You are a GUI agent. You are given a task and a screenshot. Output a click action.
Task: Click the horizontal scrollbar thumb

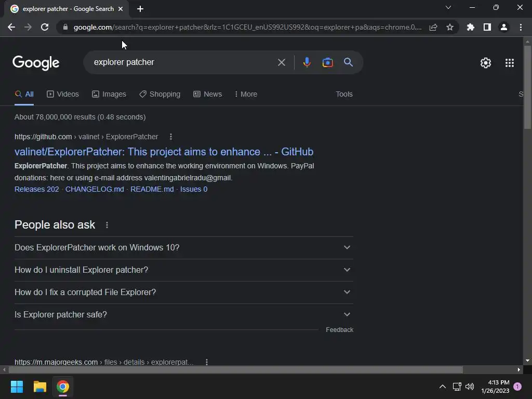pos(235,369)
